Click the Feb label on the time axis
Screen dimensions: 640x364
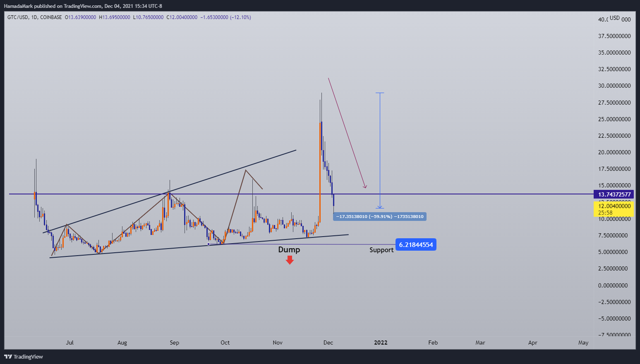tap(433, 342)
